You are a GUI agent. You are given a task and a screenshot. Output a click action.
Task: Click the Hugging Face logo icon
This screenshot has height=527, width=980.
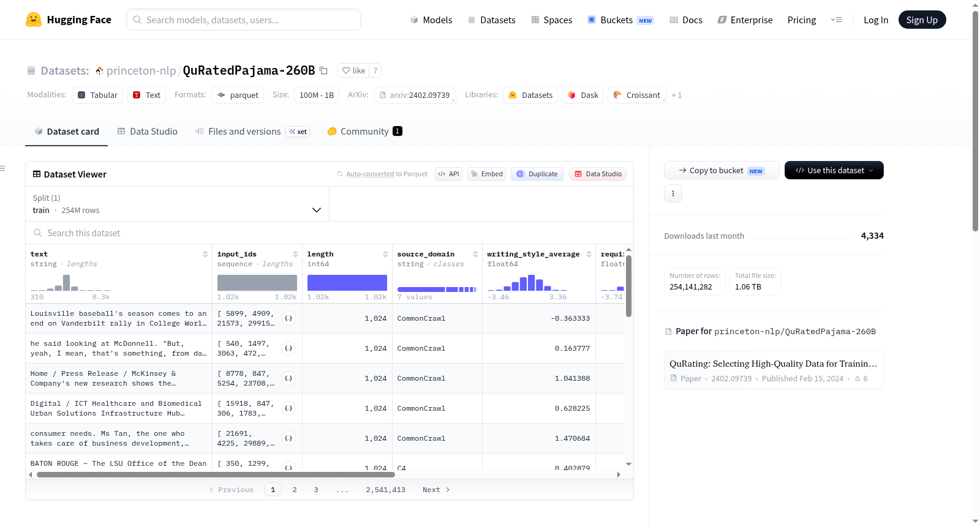(x=34, y=20)
